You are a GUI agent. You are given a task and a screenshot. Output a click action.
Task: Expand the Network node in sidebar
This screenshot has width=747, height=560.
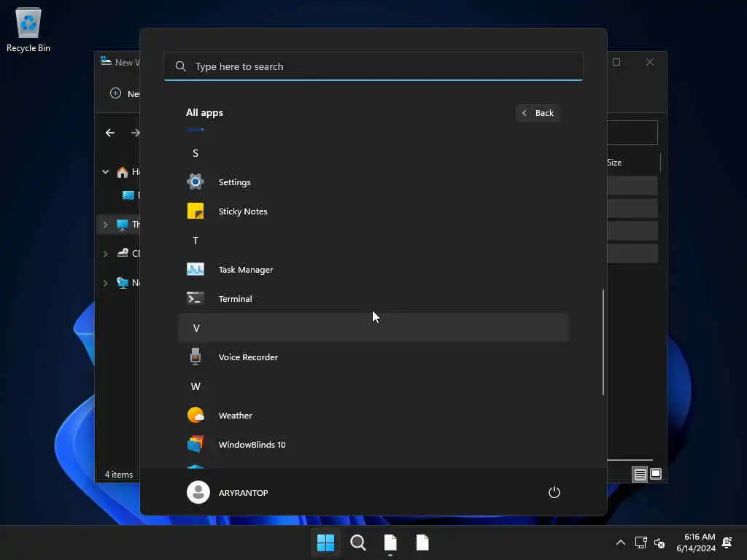coord(105,283)
